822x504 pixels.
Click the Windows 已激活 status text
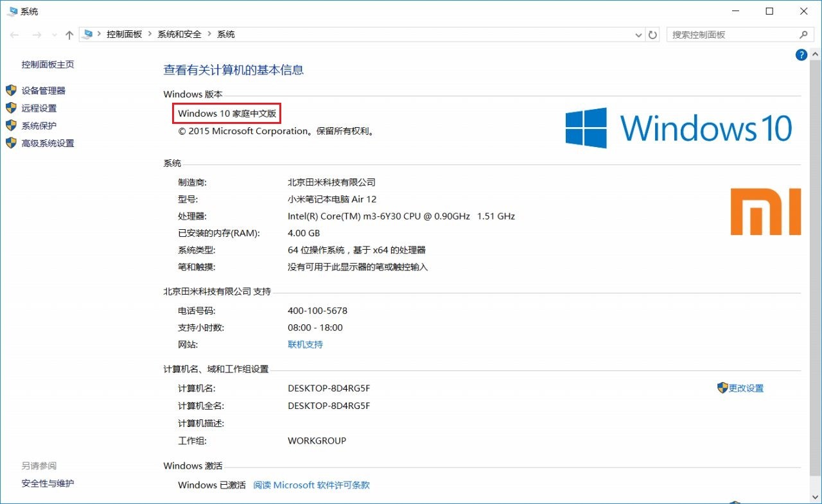pos(212,485)
